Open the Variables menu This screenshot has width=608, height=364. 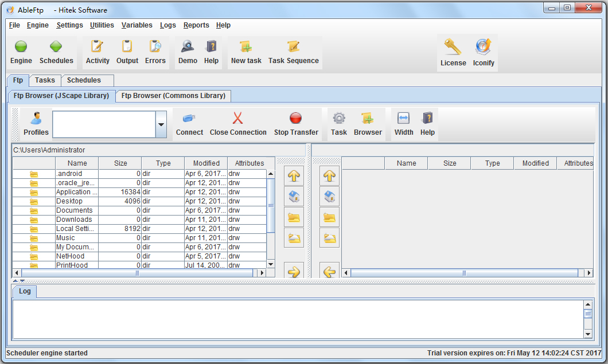137,25
